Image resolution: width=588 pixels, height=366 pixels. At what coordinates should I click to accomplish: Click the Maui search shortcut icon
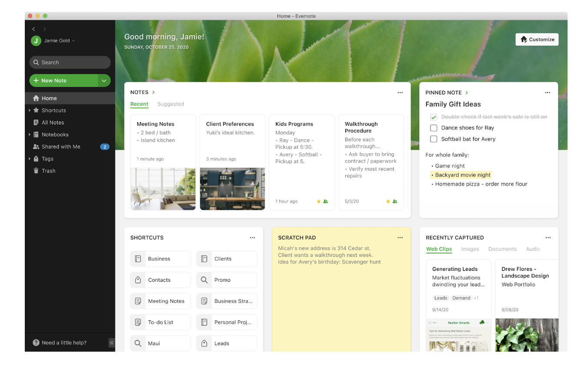coord(138,343)
